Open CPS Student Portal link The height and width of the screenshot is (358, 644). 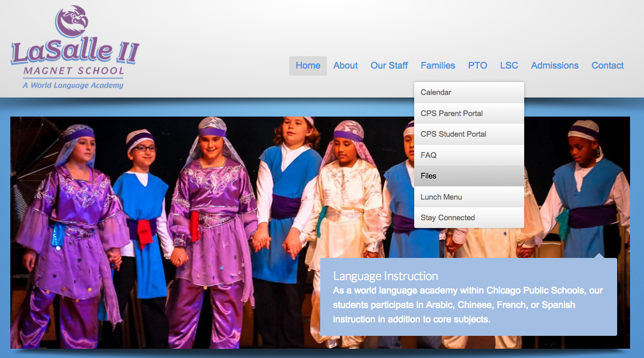pos(469,134)
